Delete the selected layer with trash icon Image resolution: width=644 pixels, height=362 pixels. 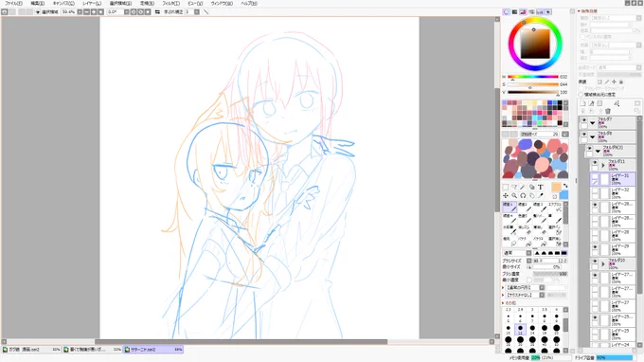(608, 111)
